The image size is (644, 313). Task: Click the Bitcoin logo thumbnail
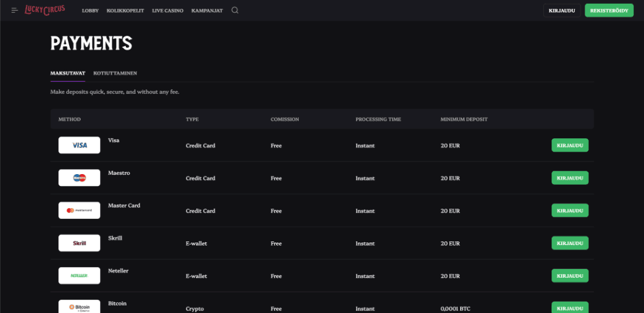pyautogui.click(x=79, y=307)
